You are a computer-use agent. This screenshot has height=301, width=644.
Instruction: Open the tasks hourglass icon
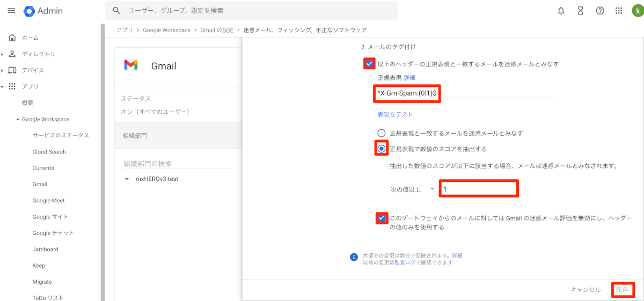581,11
